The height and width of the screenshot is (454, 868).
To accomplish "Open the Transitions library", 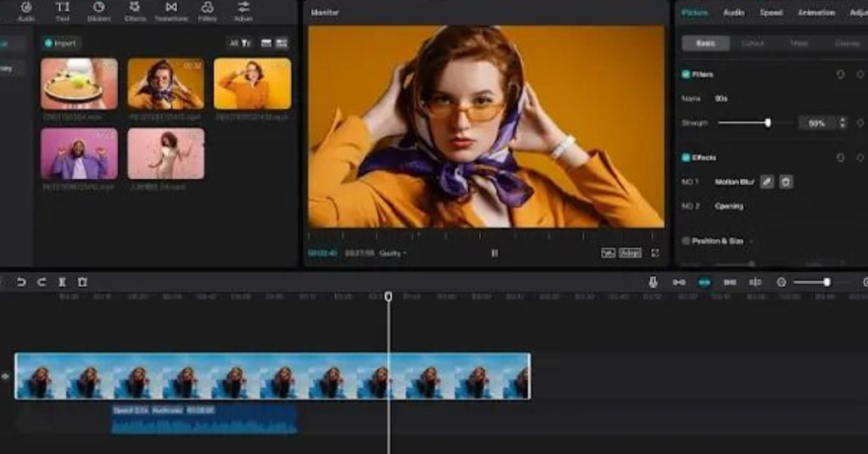I will [171, 10].
